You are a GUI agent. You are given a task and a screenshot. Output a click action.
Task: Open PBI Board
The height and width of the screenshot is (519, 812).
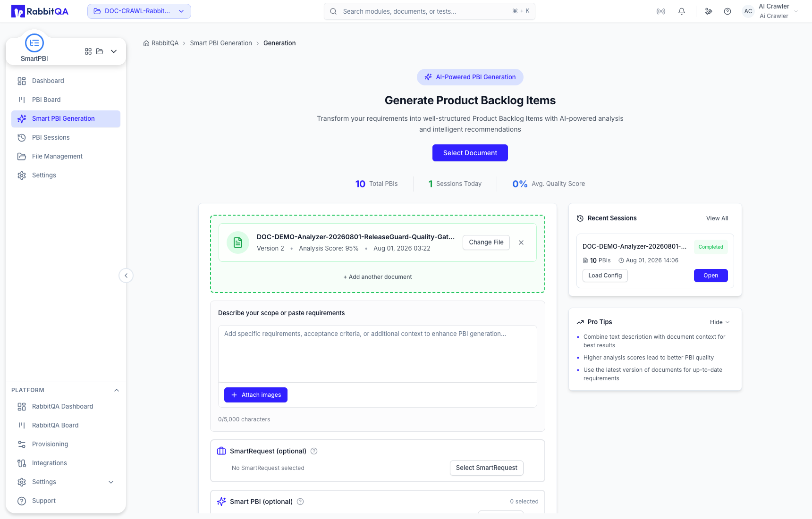pos(66,100)
